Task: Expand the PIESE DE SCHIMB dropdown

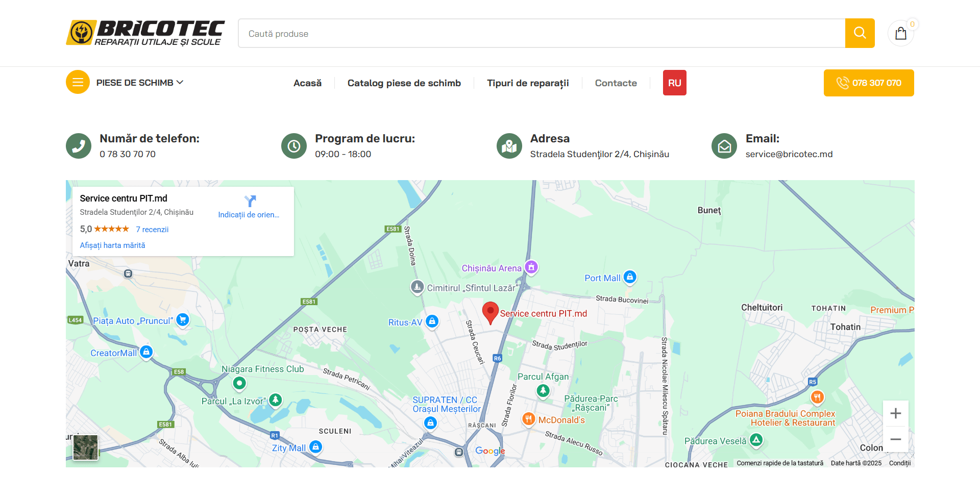Action: (x=140, y=83)
